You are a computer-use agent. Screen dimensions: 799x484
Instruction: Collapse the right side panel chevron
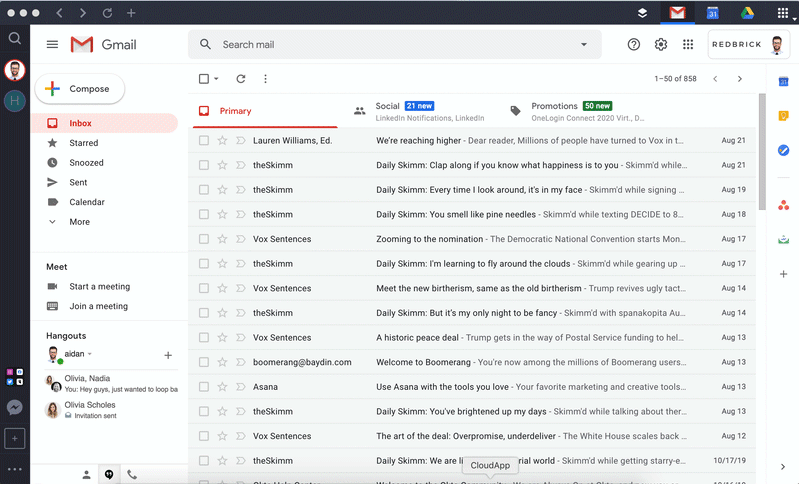783,467
